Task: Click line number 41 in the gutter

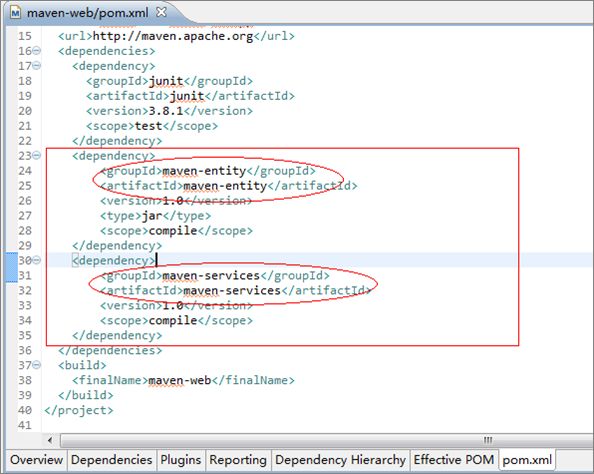Action: pyautogui.click(x=25, y=425)
